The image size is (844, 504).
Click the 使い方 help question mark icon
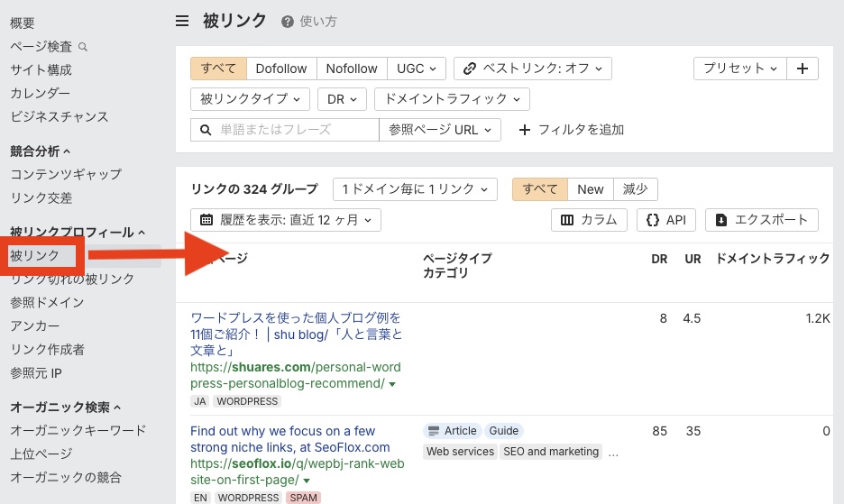click(x=288, y=22)
